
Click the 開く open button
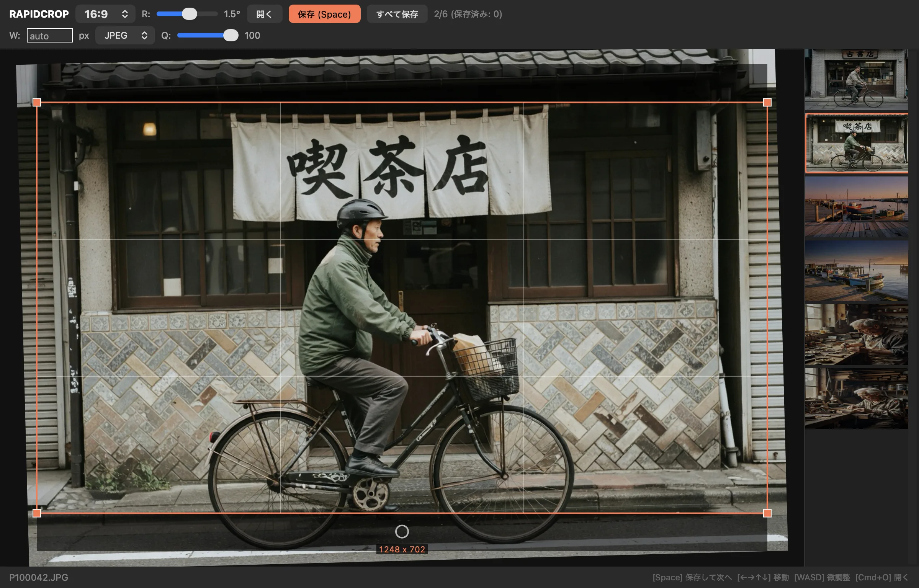point(265,14)
